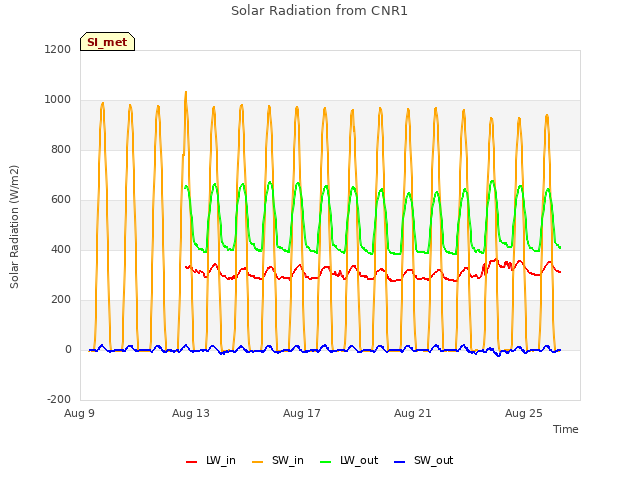This screenshot has width=640, height=480.
Task: Click the 1000 y-axis label
Action: point(58,100)
